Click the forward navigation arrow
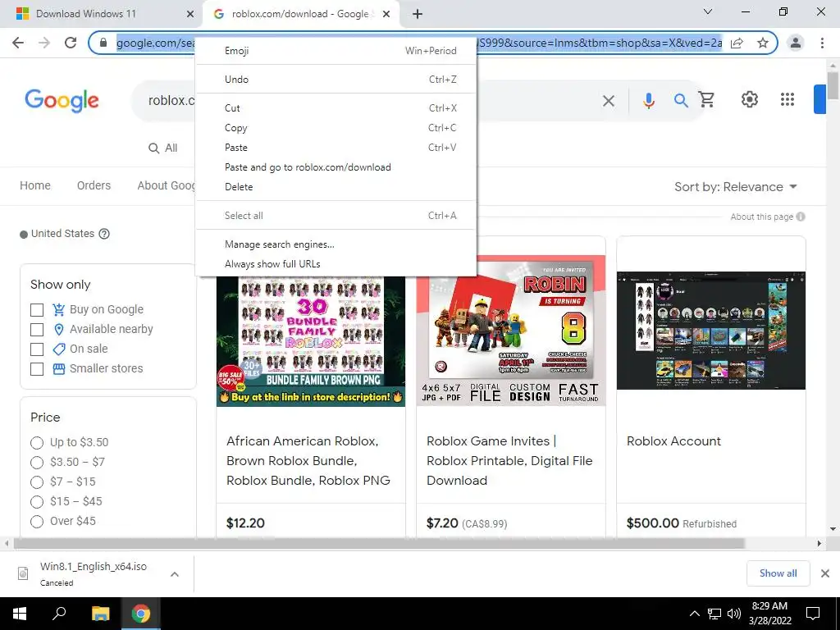 (x=44, y=43)
